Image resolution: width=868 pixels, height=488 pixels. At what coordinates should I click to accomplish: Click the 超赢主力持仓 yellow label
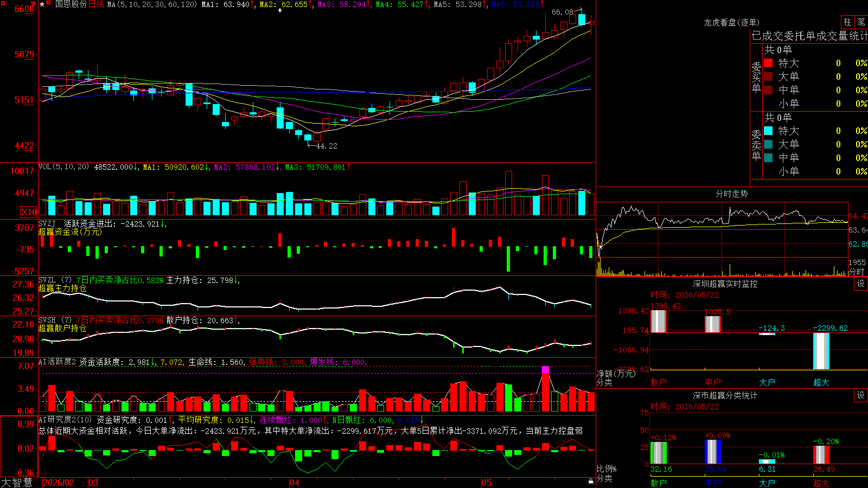point(62,288)
